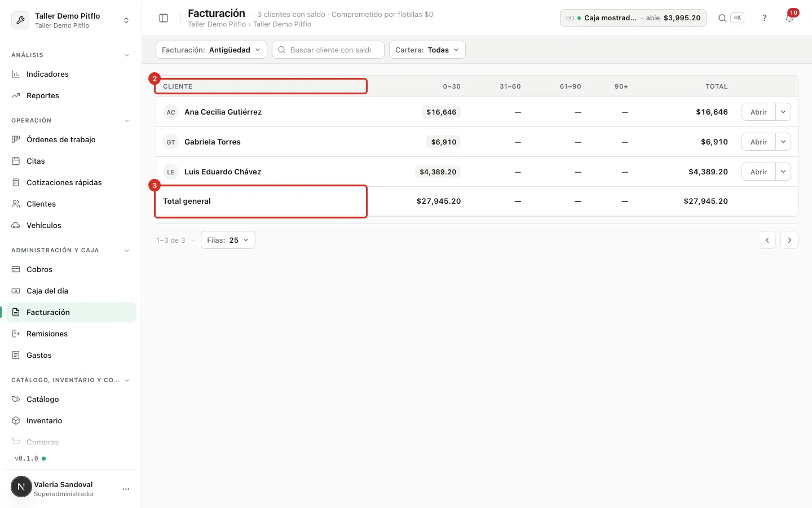The image size is (812, 508).
Task: Click the Clientes people icon
Action: [16, 204]
